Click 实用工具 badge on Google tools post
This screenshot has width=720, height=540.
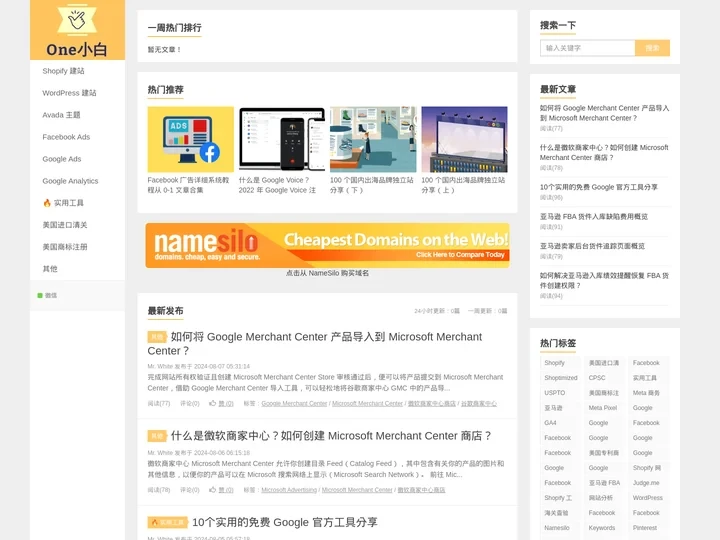pyautogui.click(x=168, y=523)
